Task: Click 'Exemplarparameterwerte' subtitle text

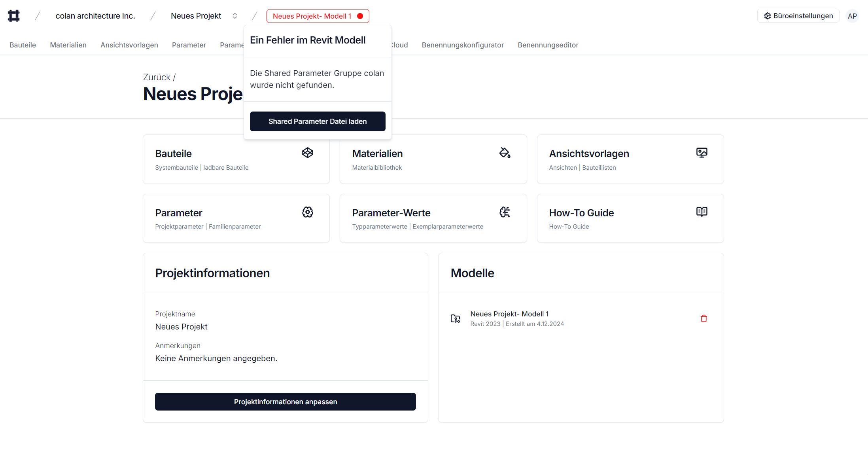Action: coord(448,227)
